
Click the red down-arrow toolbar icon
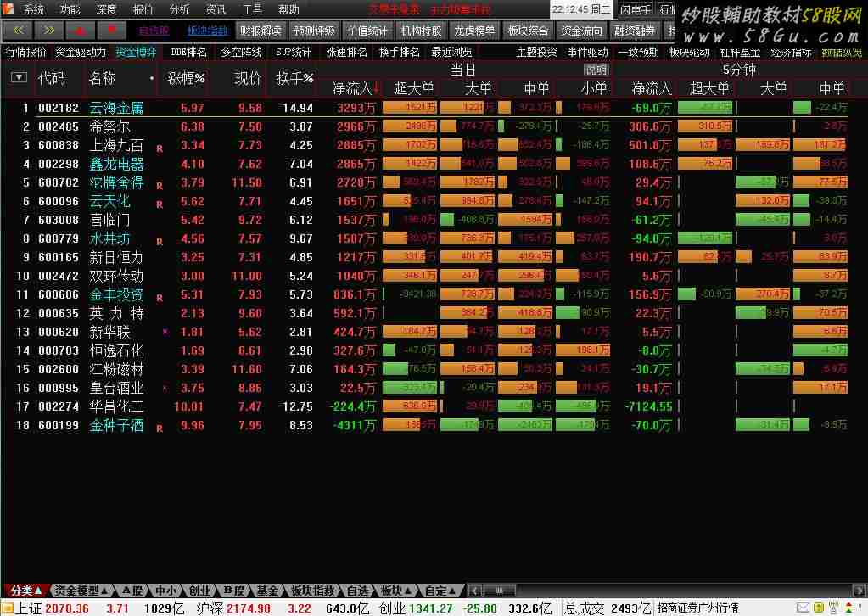pos(111,31)
